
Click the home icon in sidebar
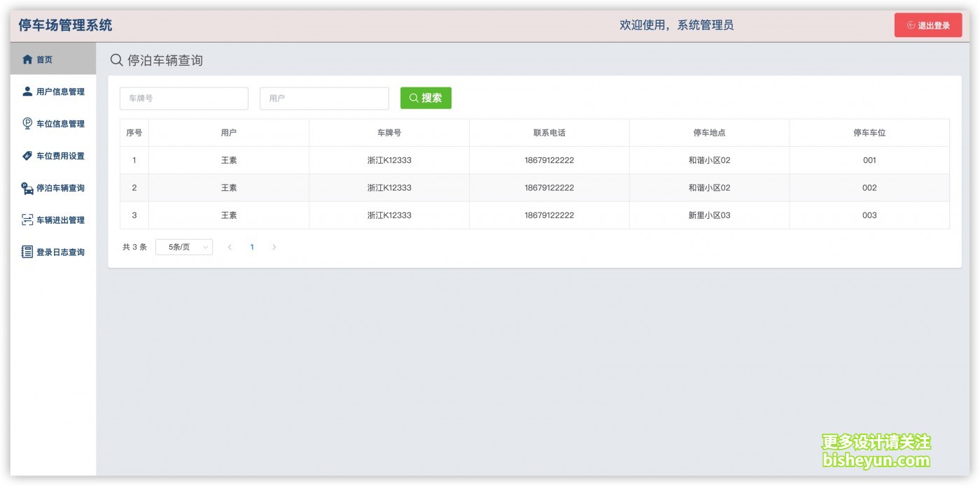pyautogui.click(x=27, y=59)
